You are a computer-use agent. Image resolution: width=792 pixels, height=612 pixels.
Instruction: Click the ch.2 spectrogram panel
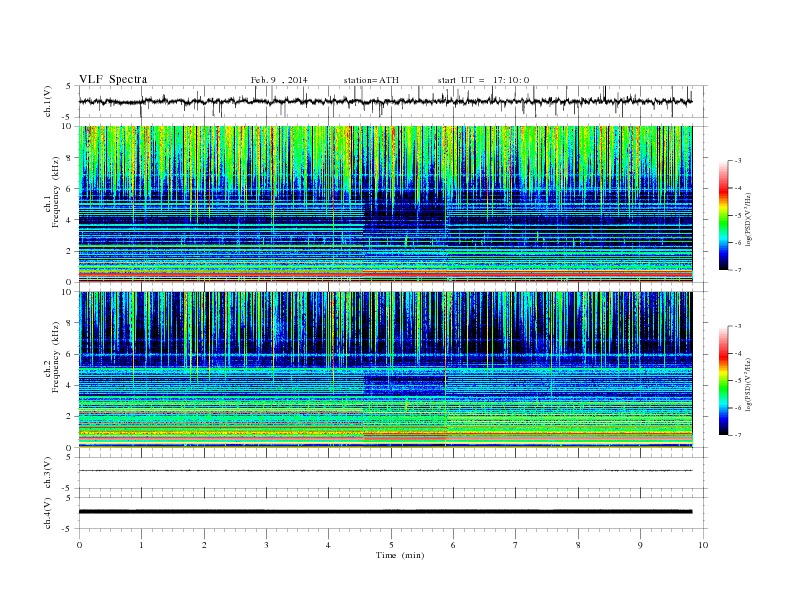[386, 370]
